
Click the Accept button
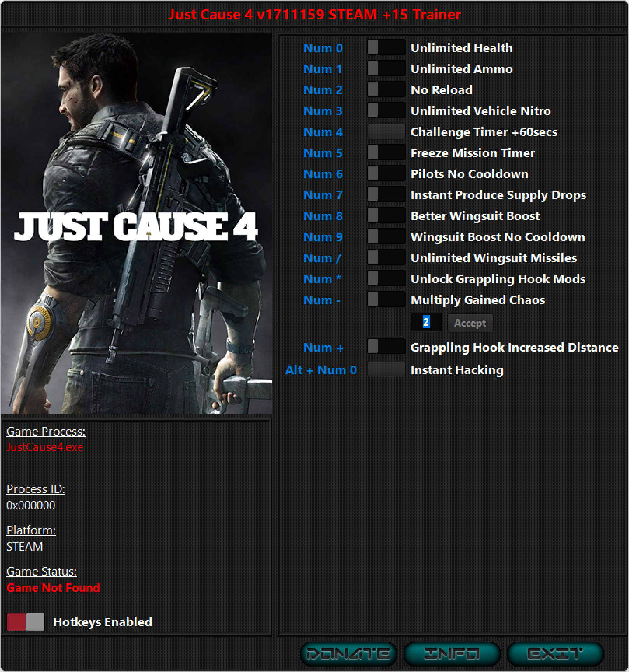tap(470, 323)
